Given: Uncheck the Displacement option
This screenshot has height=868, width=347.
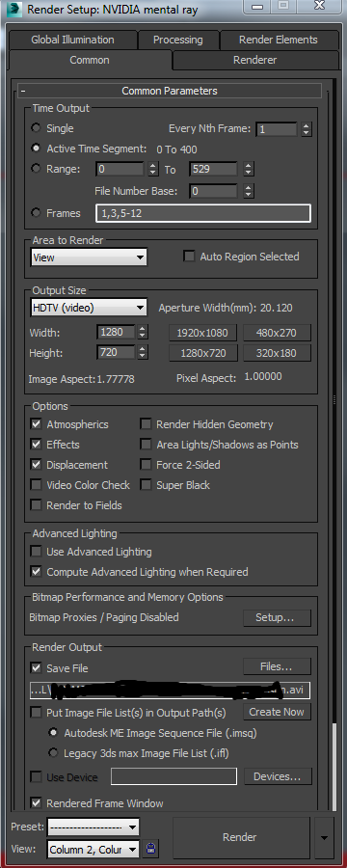Looking at the screenshot, I should 36,465.
